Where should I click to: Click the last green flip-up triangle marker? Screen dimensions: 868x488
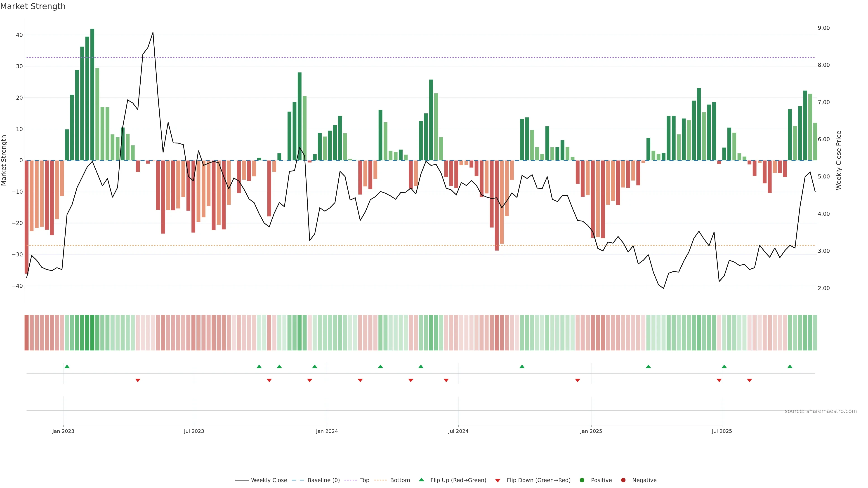[790, 366]
